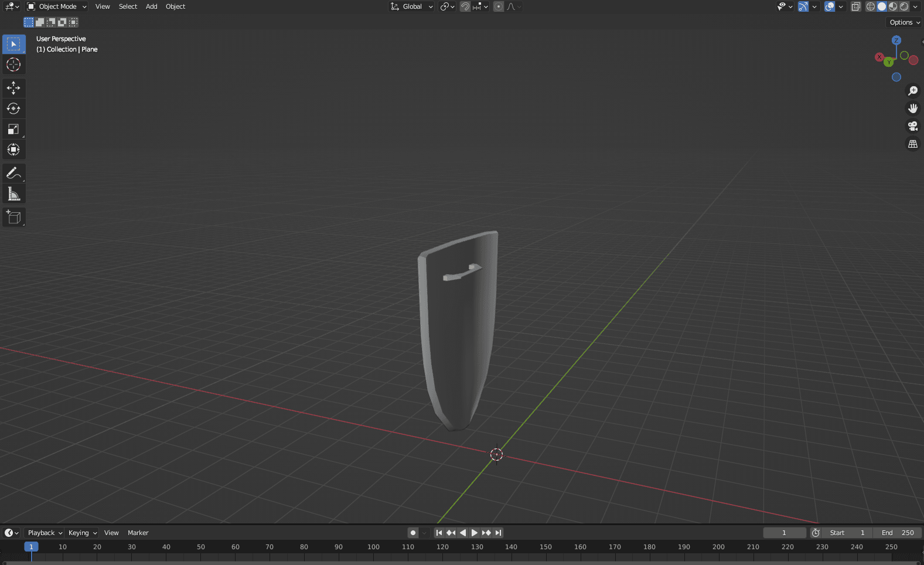
Task: Open the Object menu
Action: pyautogui.click(x=175, y=6)
